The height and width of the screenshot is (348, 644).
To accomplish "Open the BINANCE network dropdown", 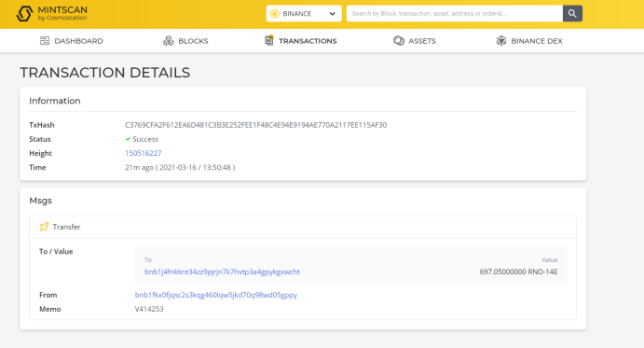I will tap(304, 14).
